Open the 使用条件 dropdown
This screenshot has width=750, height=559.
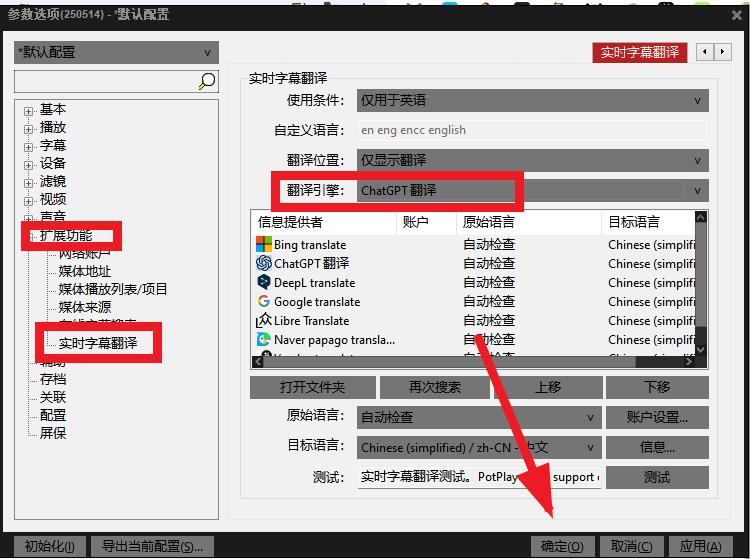(532, 100)
